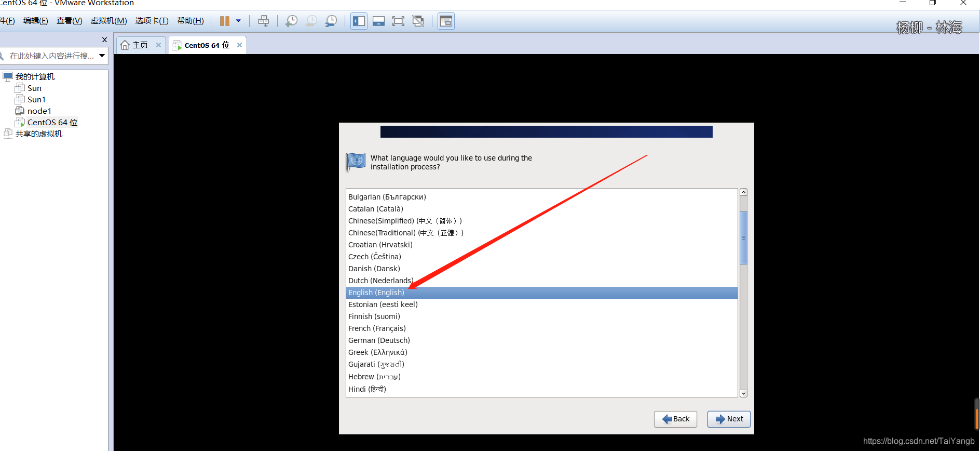This screenshot has width=980, height=451.
Task: Take a snapshot of this virtual machine
Action: point(292,21)
